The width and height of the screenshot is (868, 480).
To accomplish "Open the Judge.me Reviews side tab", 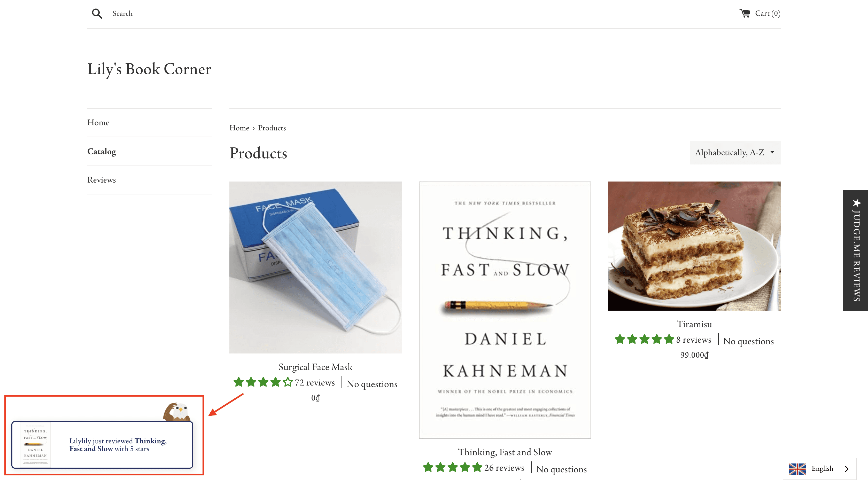I will [856, 250].
